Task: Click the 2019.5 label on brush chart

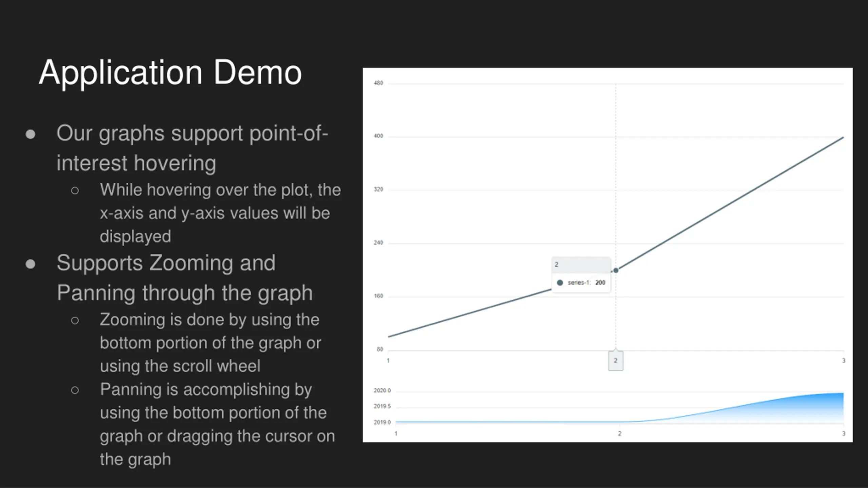Action: click(x=382, y=406)
